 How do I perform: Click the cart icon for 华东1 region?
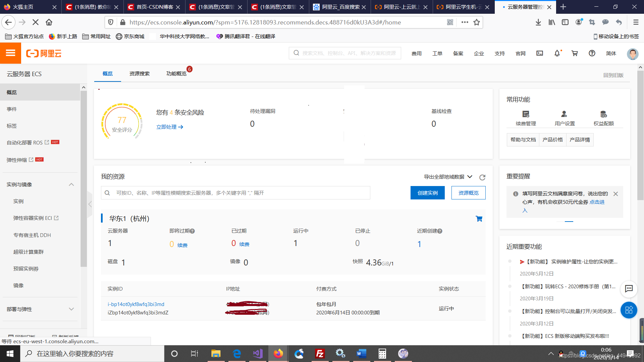(479, 219)
